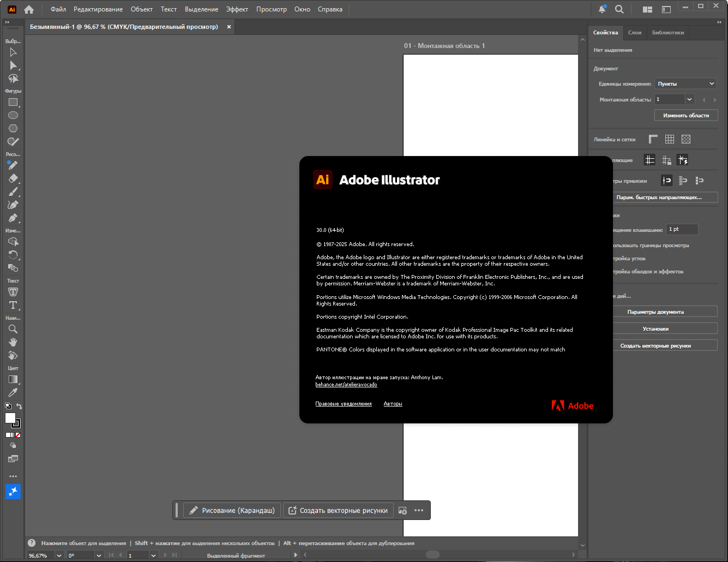Select the Type (T) tool
728x562 pixels.
click(x=13, y=305)
